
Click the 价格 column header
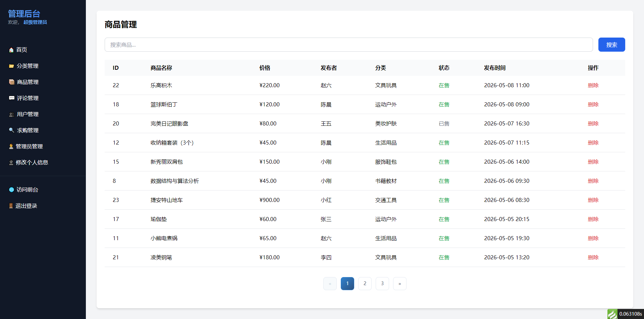click(265, 68)
